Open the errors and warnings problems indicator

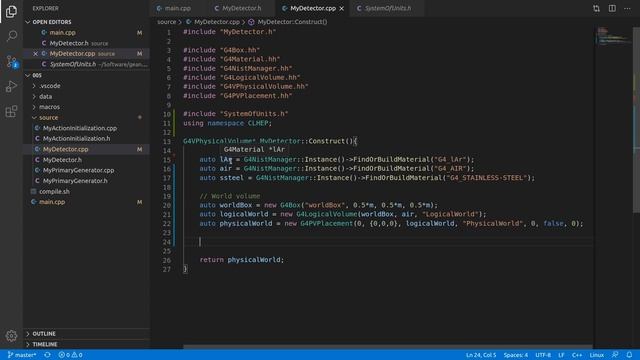70,355
